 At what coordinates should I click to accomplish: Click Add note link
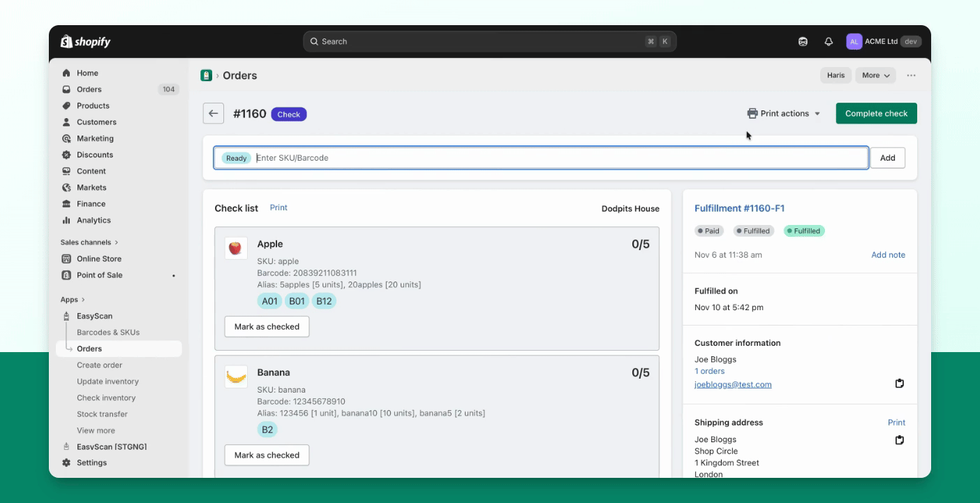pyautogui.click(x=888, y=255)
